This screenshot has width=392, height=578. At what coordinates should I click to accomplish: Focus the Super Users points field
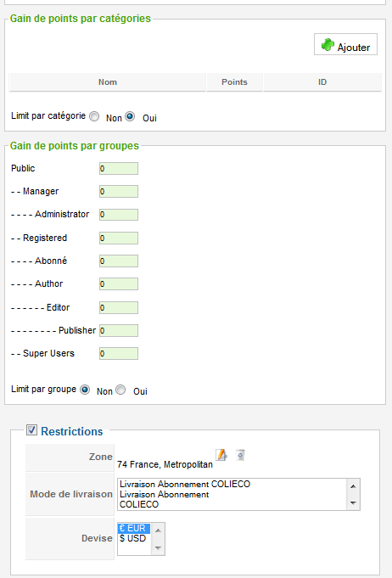tap(119, 354)
